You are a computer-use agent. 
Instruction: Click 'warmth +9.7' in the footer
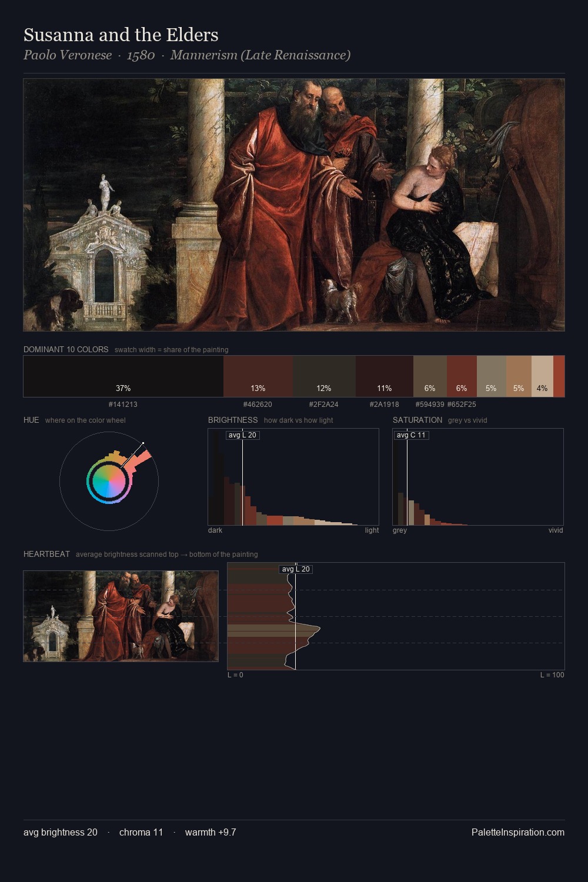(211, 832)
